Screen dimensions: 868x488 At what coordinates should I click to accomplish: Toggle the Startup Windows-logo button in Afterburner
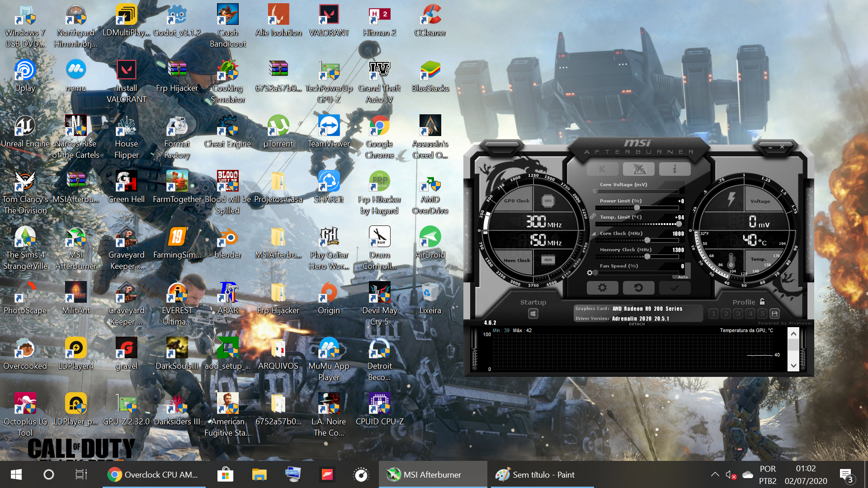point(533,314)
